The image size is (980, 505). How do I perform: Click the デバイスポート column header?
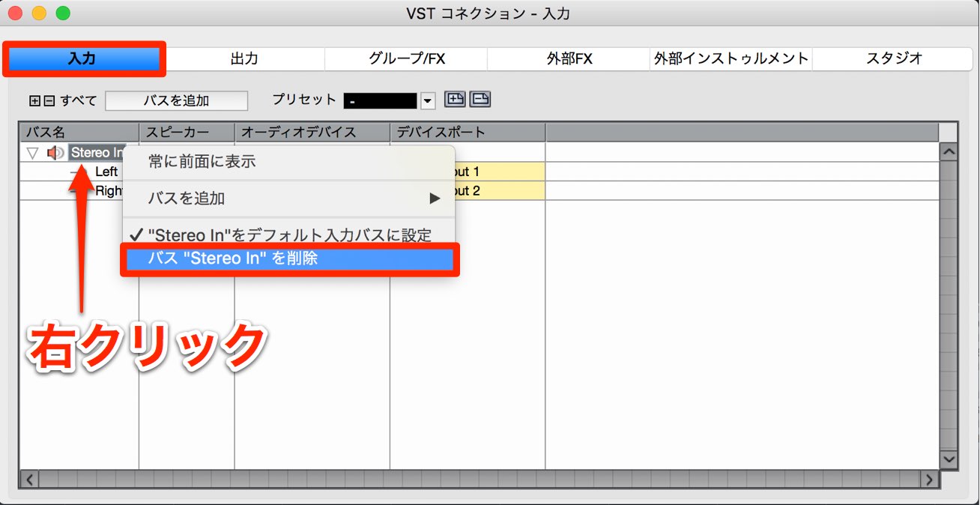click(468, 132)
